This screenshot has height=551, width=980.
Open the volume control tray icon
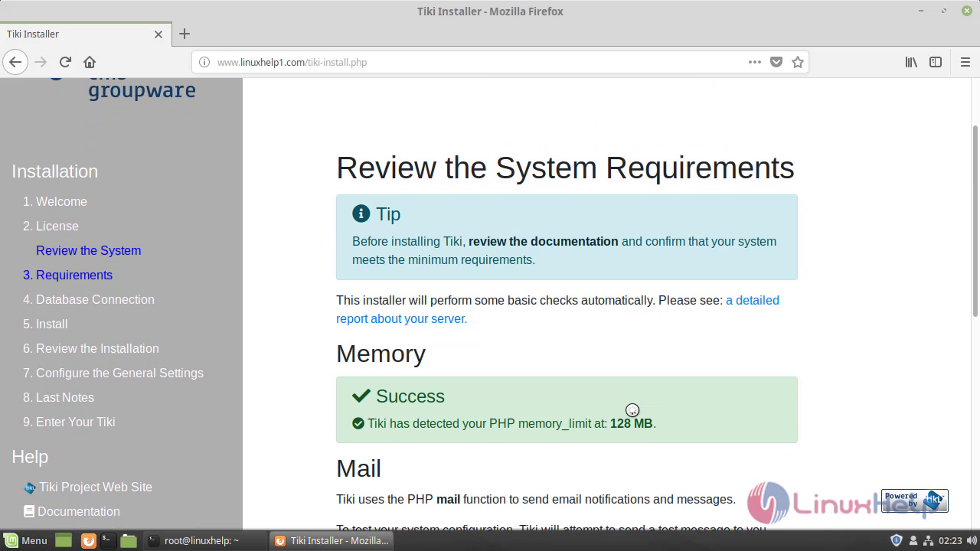click(972, 540)
